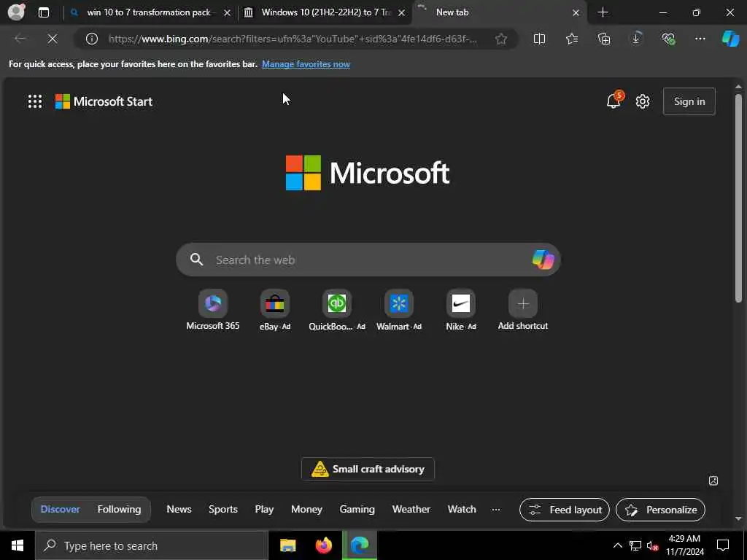The width and height of the screenshot is (747, 560).
Task: Click the muted volume tray icon
Action: 652,545
